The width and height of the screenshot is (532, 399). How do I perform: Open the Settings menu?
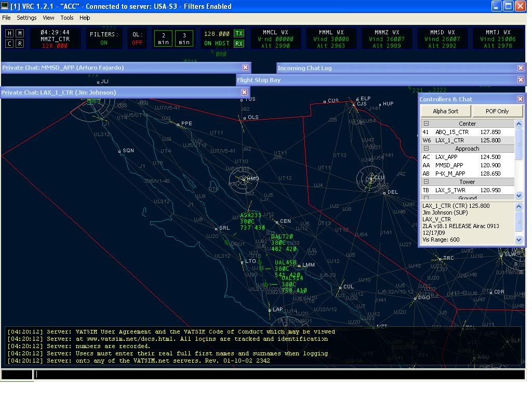(26, 18)
